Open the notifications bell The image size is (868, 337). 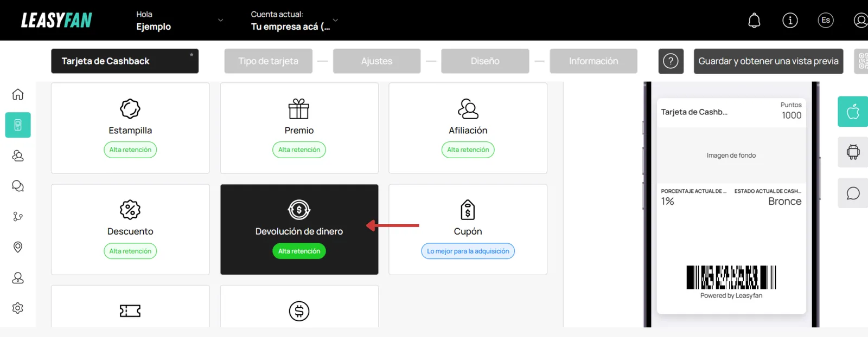(754, 21)
